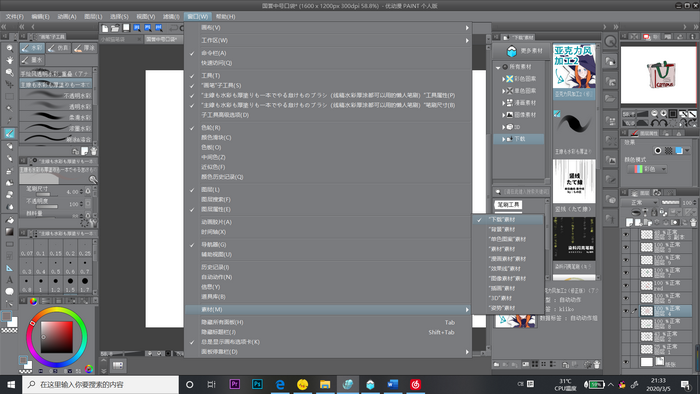Toggle 导航器(G) checked menu item

pyautogui.click(x=328, y=245)
